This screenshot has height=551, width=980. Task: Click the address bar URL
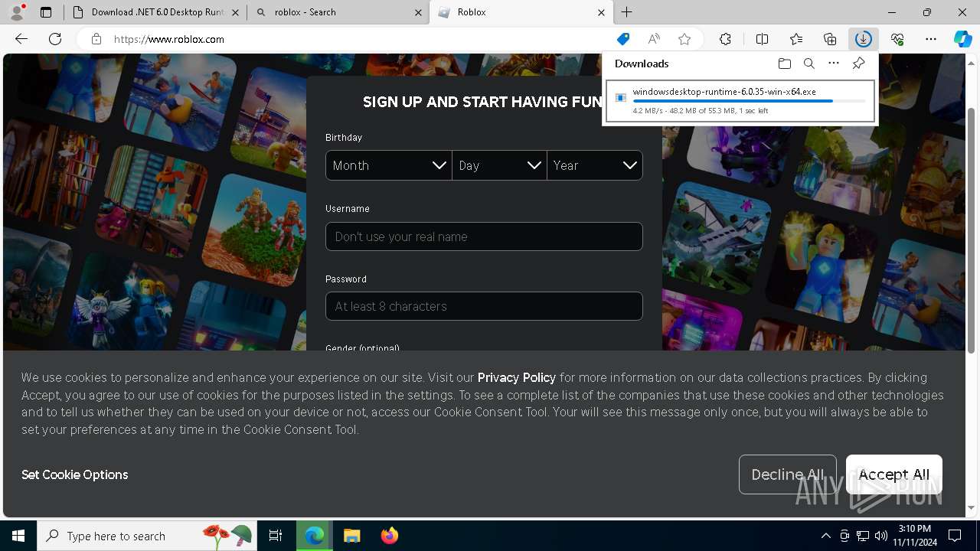point(168,39)
